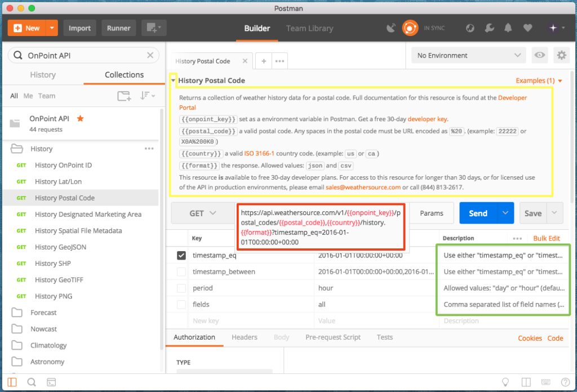The width and height of the screenshot is (577, 392).
Task: Select History Lat/Lon request
Action: pos(58,182)
